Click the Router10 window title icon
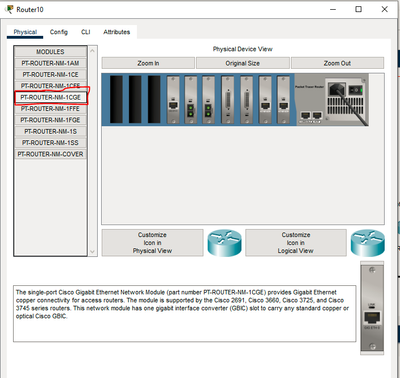400x378 pixels. pyautogui.click(x=10, y=9)
